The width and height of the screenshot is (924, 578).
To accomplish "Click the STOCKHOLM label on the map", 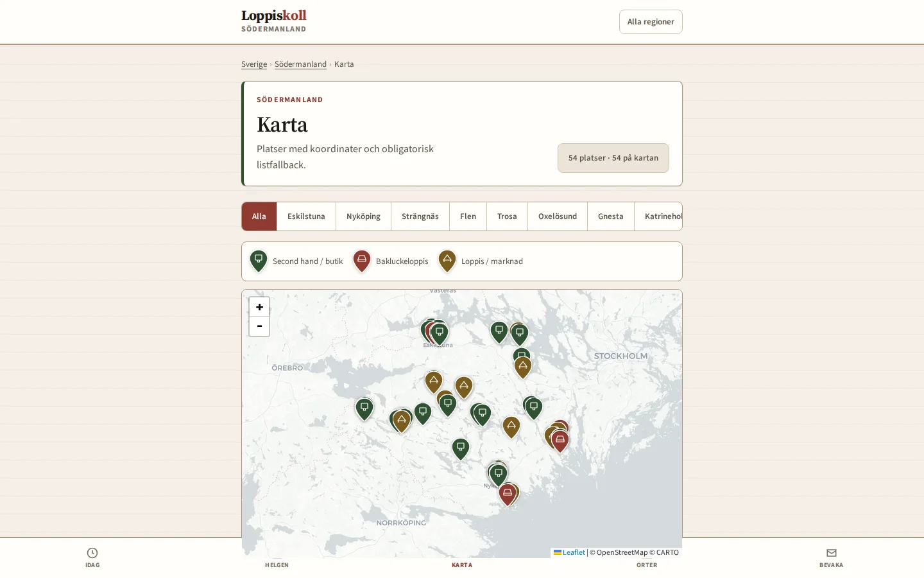I will 620,356.
